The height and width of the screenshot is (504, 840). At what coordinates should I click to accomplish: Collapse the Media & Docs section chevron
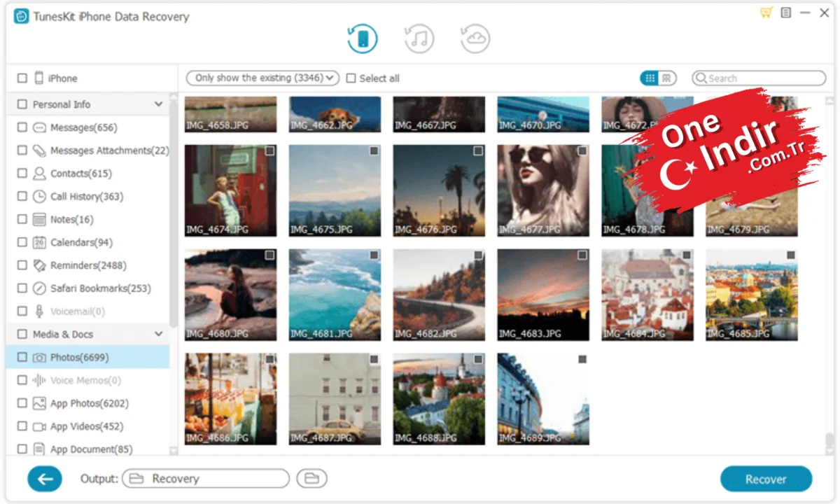point(158,334)
